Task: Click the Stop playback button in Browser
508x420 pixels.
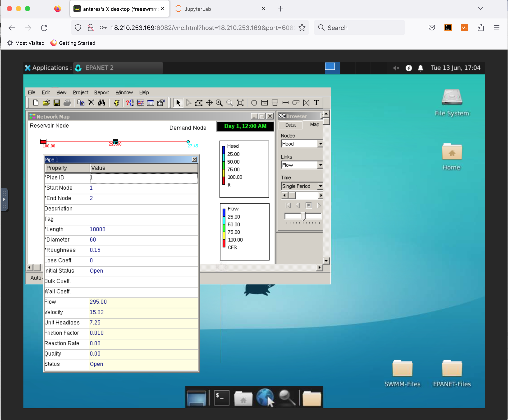Action: [308, 205]
